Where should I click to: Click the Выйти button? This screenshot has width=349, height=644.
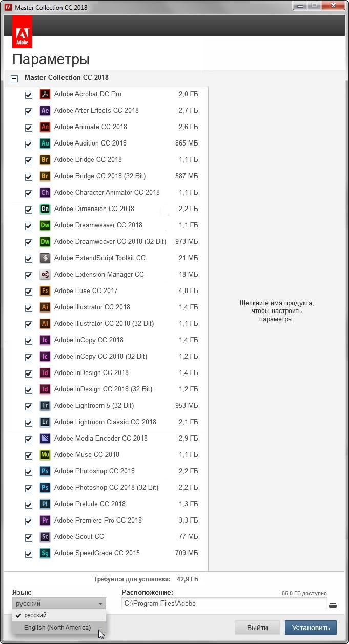[257, 628]
